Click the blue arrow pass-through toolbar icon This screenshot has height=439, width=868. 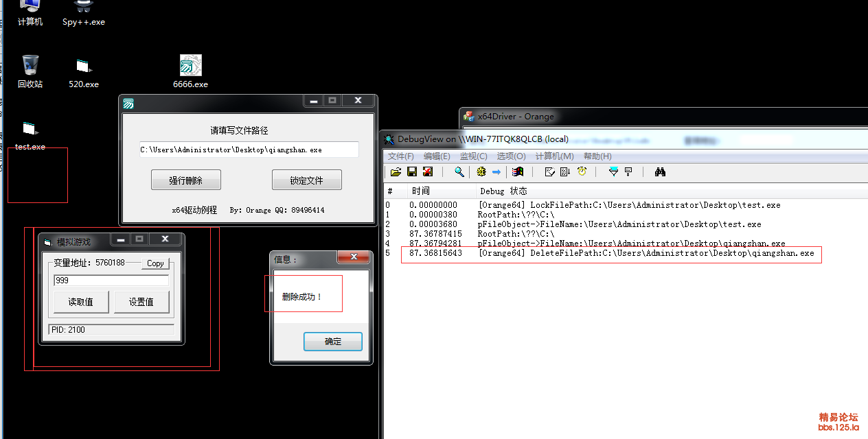tap(496, 171)
